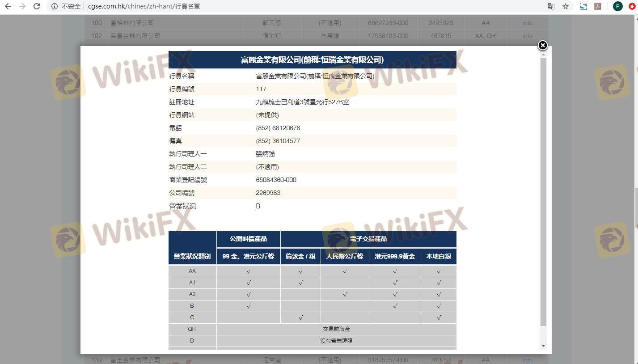Reload the current page
Viewport: 638px width, 364px height.
(37, 6)
